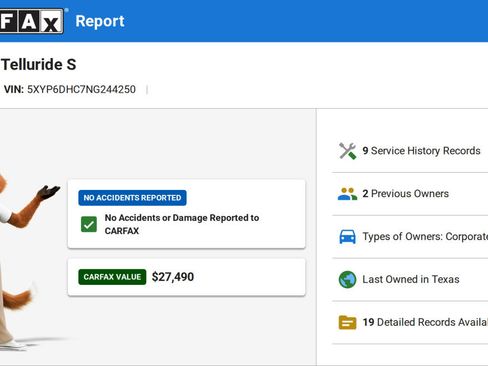Click the VIN number 5XYP6DHC7NG244250
488x366 pixels.
point(81,89)
